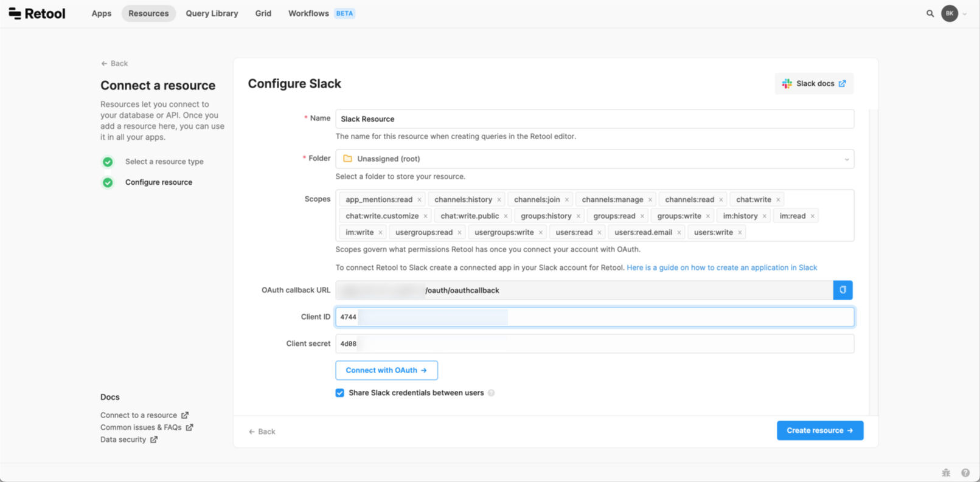The height and width of the screenshot is (482, 980).
Task: Toggle Share Slack credentials between users
Action: 339,393
